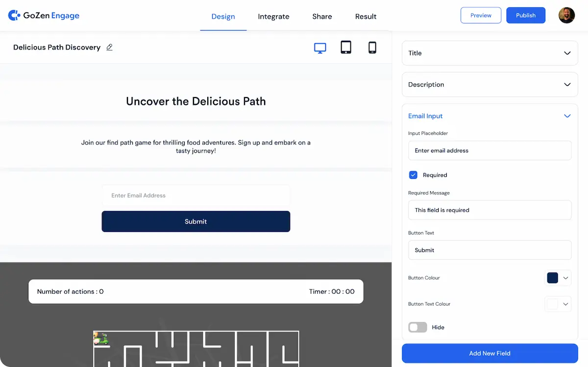588x367 pixels.
Task: Open the Preview window
Action: point(481,15)
